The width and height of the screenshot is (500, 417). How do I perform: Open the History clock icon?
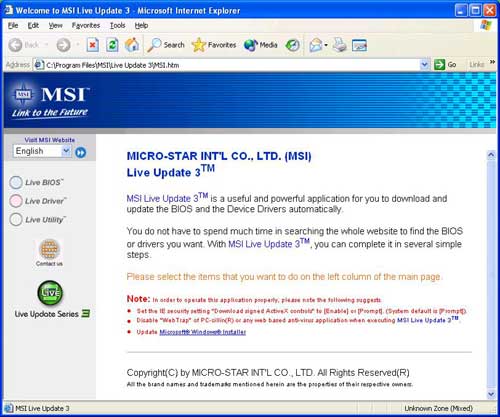click(x=293, y=45)
